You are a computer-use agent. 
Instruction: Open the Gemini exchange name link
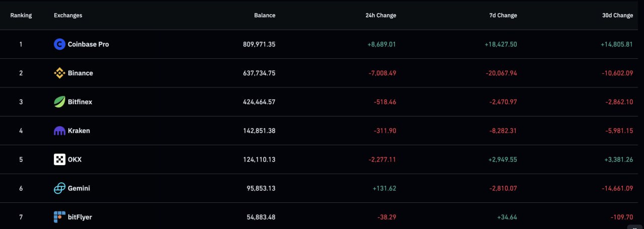coord(79,188)
